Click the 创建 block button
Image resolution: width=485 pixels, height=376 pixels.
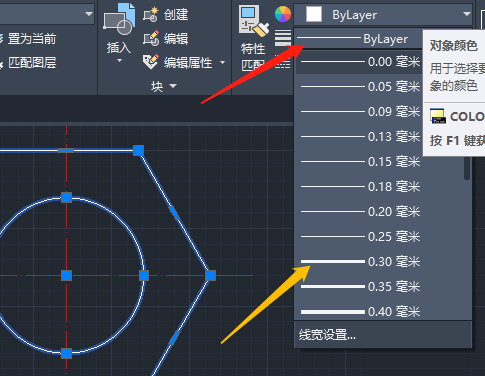(x=166, y=15)
